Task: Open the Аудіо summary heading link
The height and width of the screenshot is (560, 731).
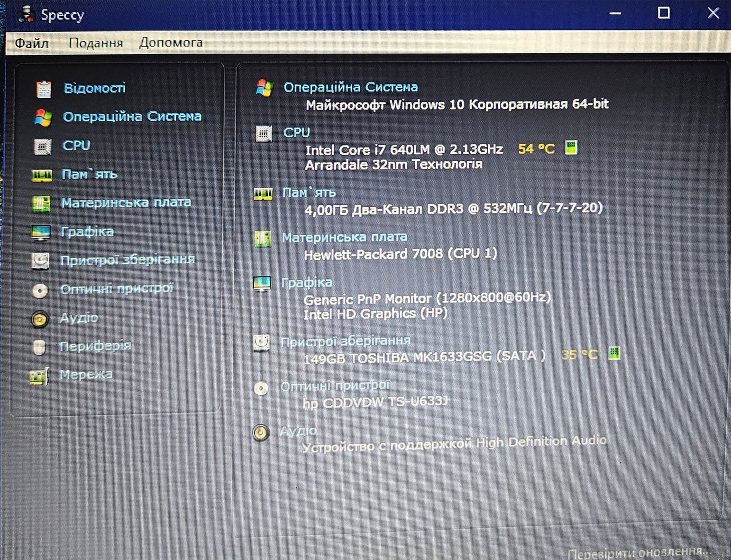Action: pos(298,431)
